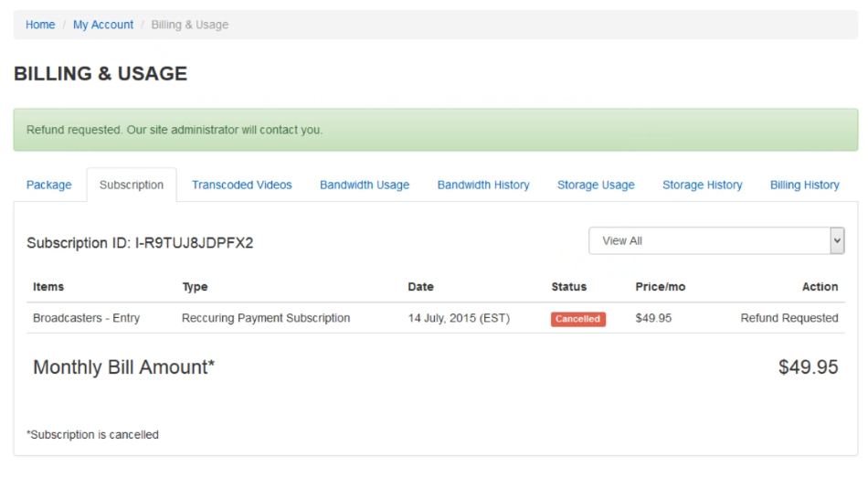Select the Subscription tab
Viewport: 868px width, 488px height.
[132, 185]
